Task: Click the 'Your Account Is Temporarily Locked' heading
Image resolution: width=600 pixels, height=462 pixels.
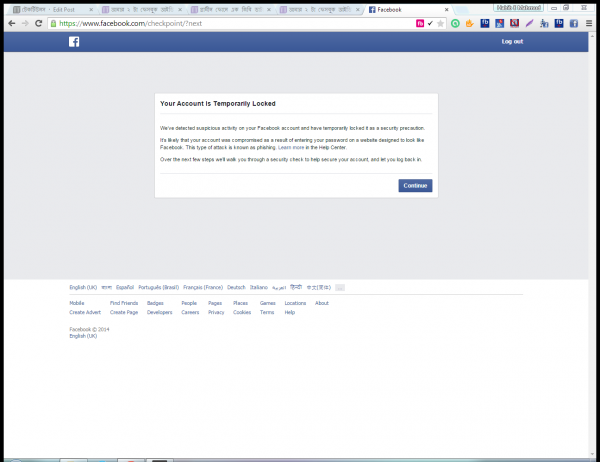Action: pos(218,103)
